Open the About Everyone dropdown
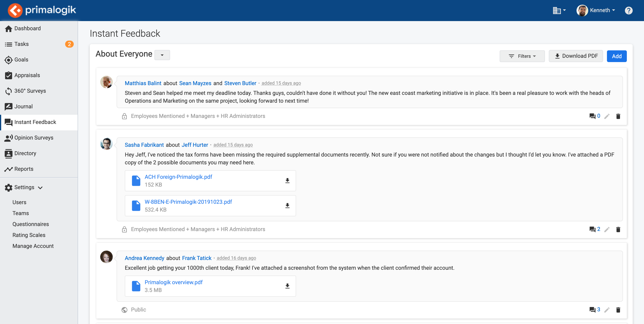This screenshot has width=644, height=324. pyautogui.click(x=162, y=55)
